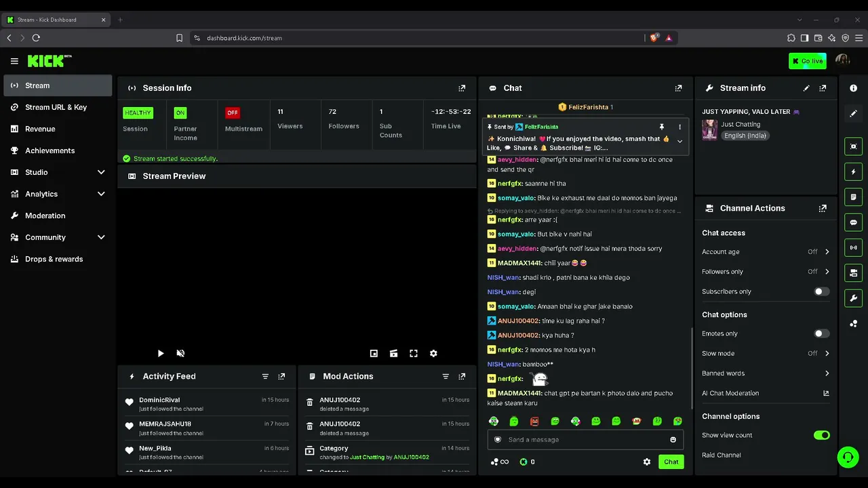Open the Banned words settings
868x488 pixels.
766,373
